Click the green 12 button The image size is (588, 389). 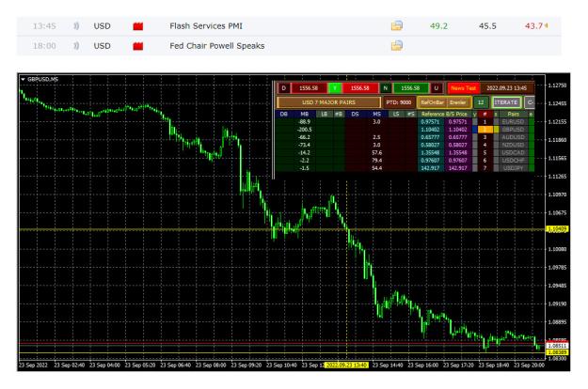pos(481,102)
